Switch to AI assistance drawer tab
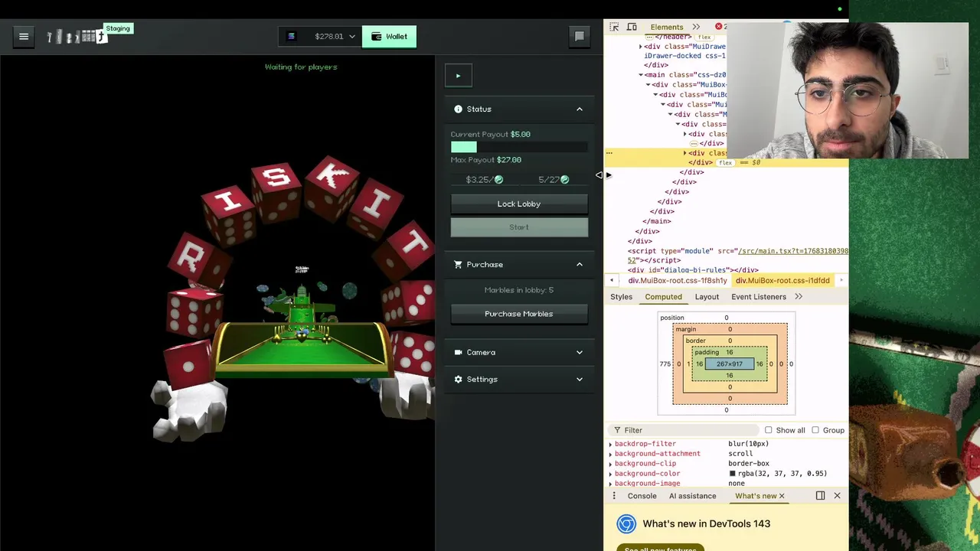Screen dimensions: 980x551 click(692, 496)
